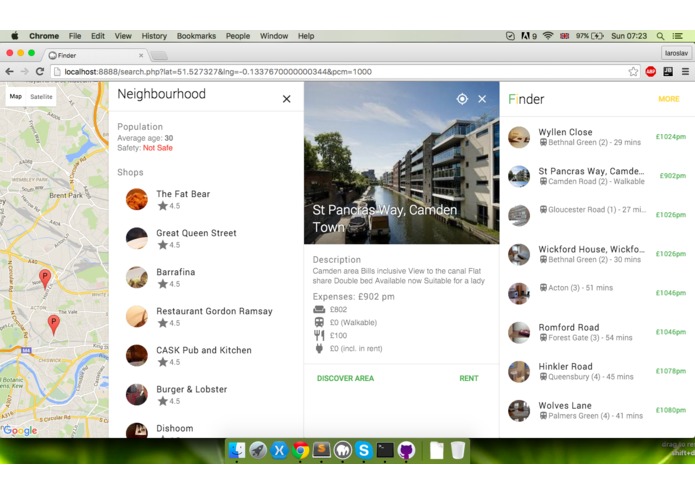Click transport cost icon £0 Walkable

point(319,322)
